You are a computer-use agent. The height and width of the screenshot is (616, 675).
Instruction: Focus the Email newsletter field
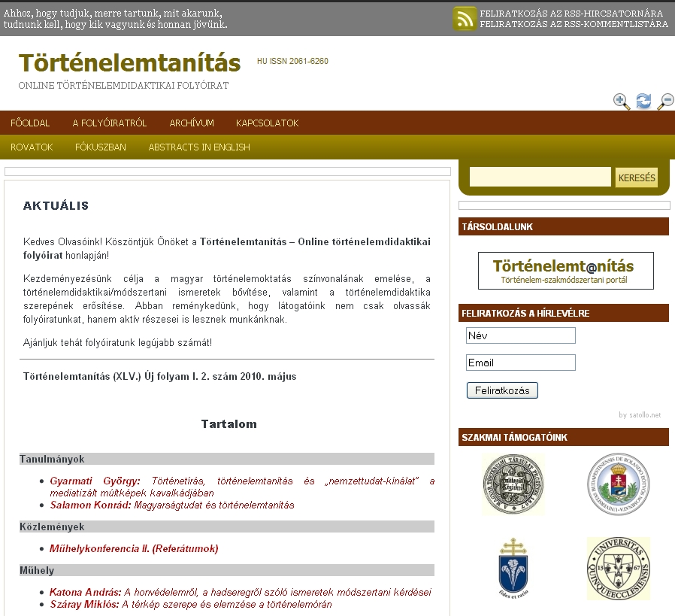[x=520, y=363]
